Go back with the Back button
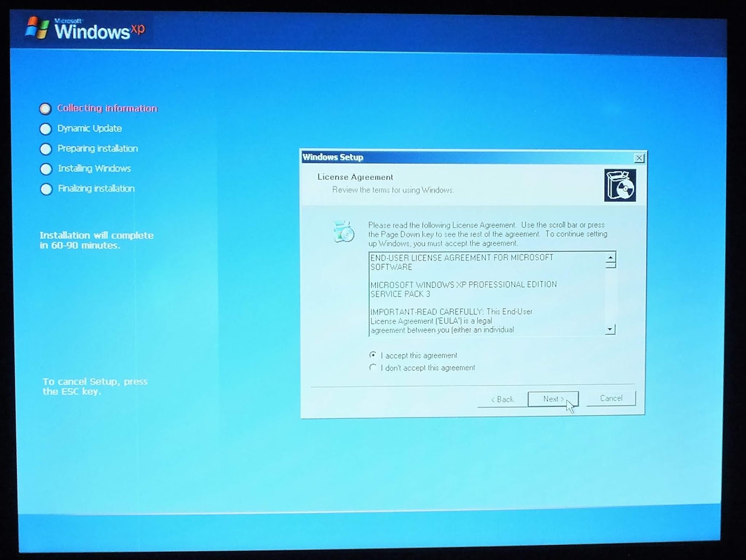The image size is (746, 560). [x=502, y=400]
